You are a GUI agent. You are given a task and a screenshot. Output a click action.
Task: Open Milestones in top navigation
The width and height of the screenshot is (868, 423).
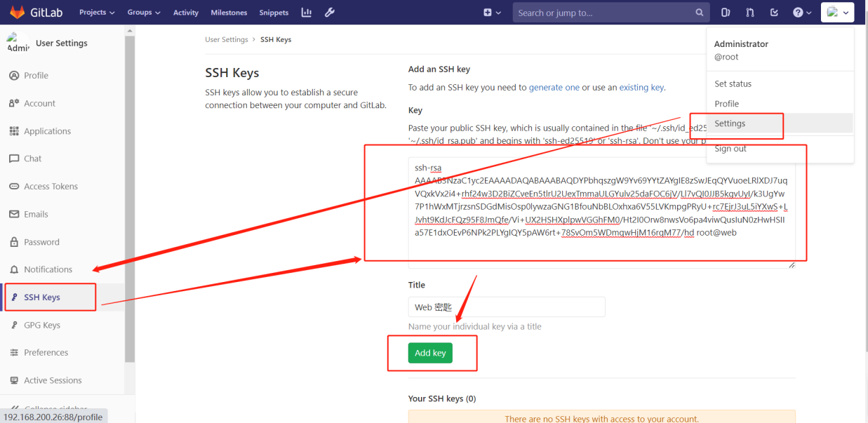(x=229, y=12)
